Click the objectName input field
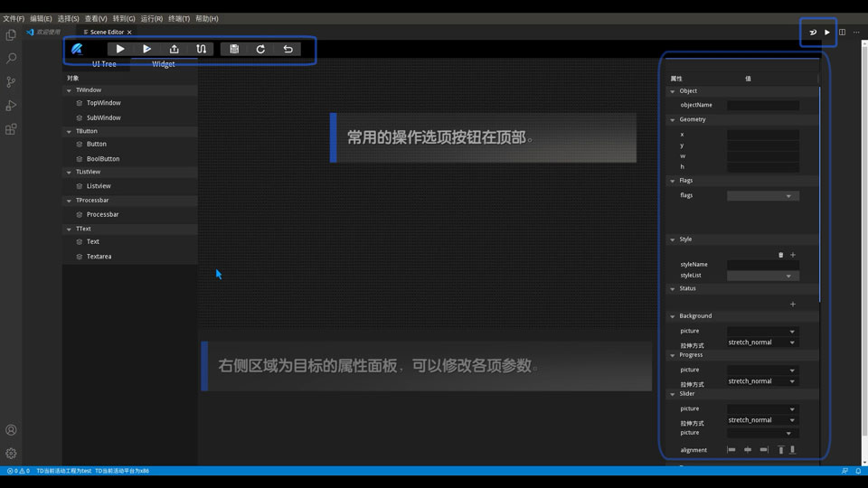 coord(762,106)
